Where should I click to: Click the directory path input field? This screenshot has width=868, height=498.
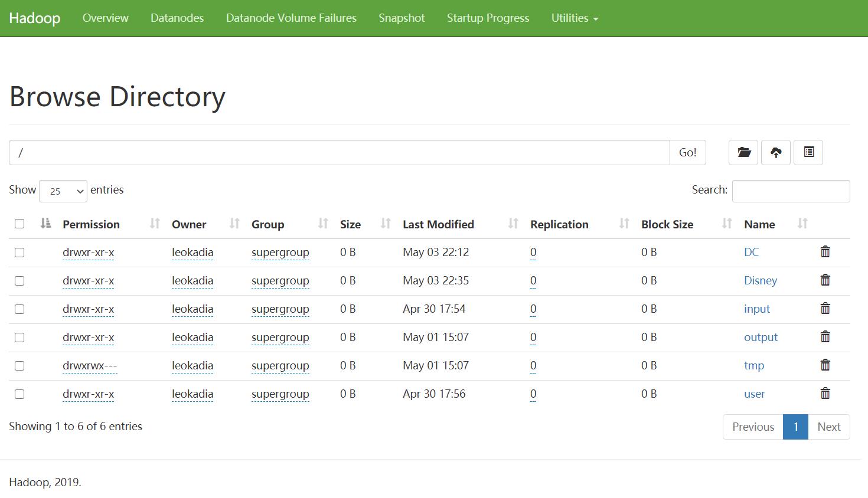(340, 152)
